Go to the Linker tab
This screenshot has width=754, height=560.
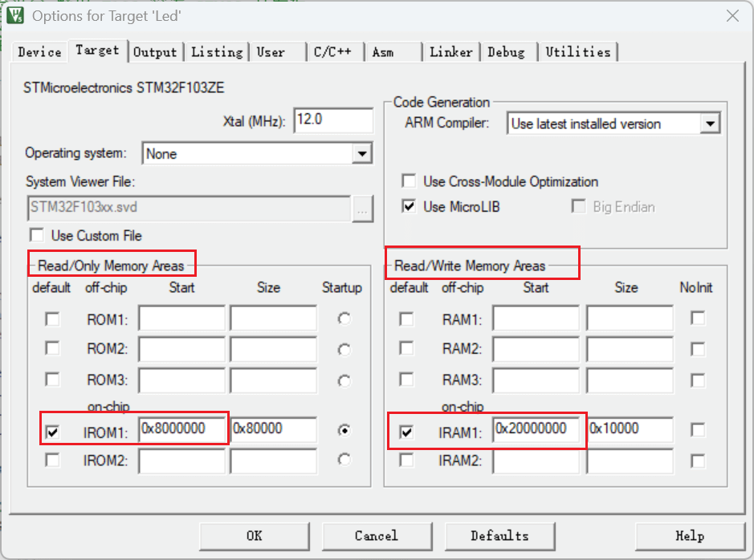click(450, 52)
